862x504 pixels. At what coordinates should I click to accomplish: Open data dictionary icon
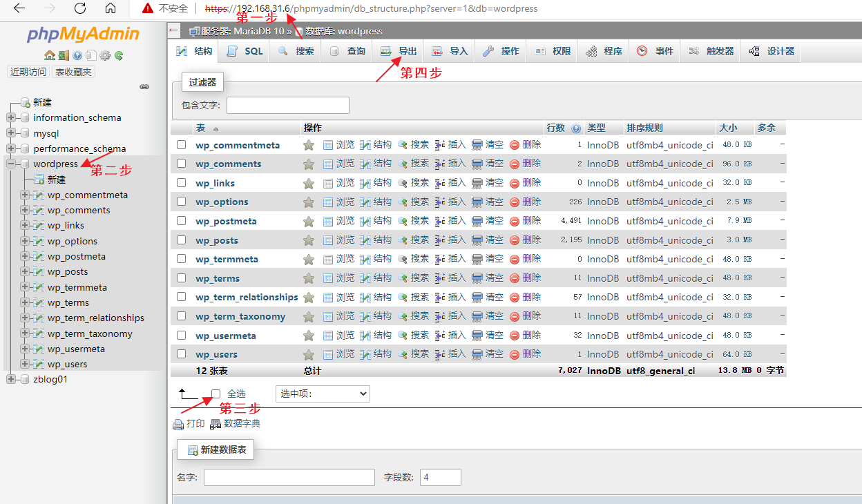(x=215, y=424)
